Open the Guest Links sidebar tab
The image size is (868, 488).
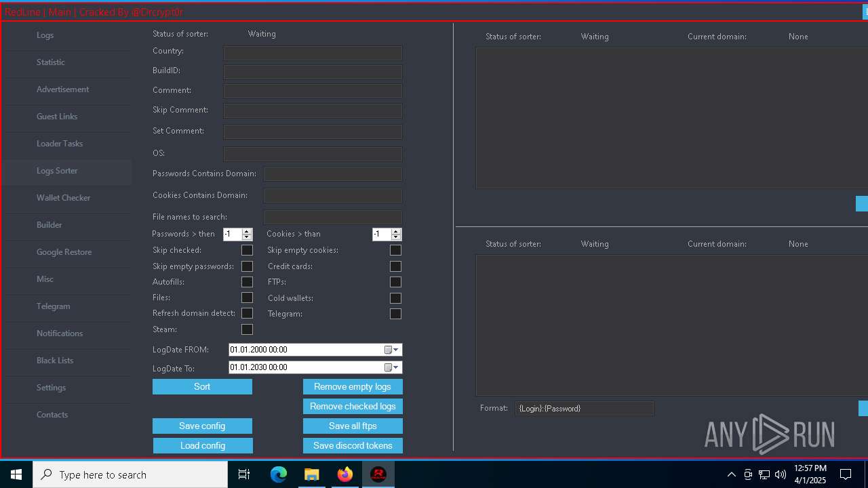[x=66, y=117]
